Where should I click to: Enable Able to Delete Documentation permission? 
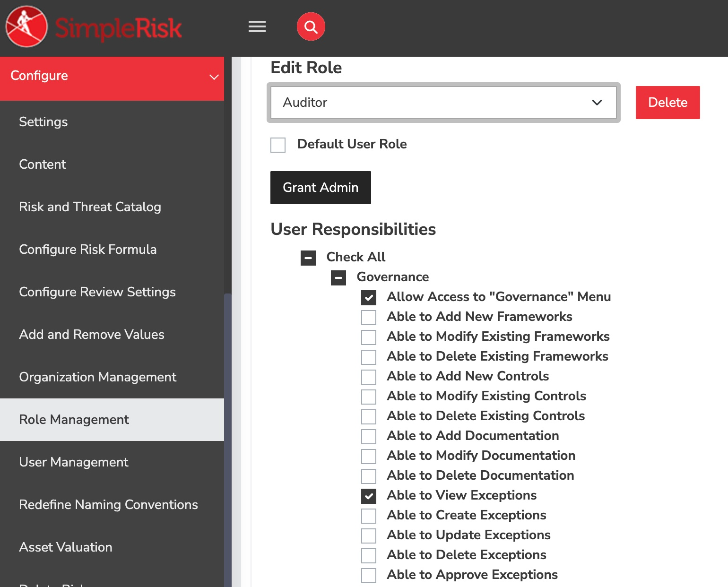point(368,476)
